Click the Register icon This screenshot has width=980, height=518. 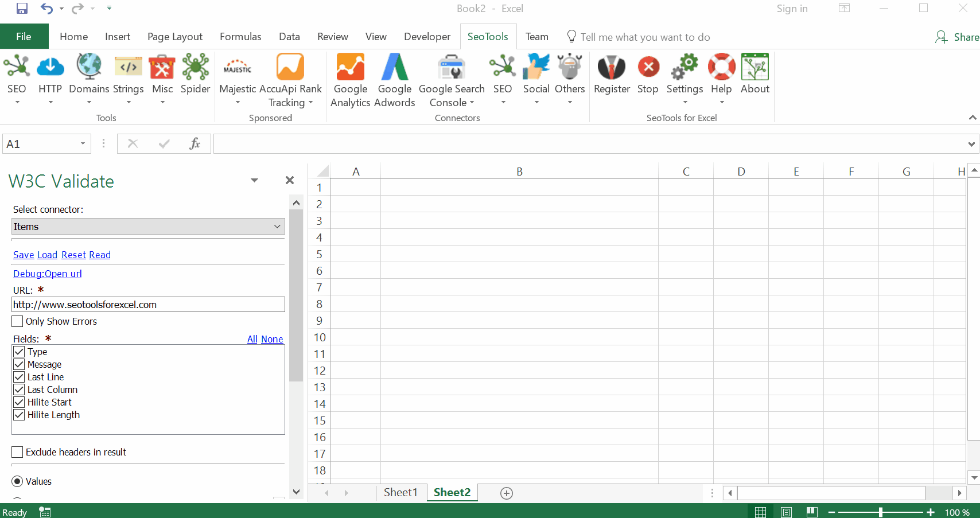[x=612, y=67]
